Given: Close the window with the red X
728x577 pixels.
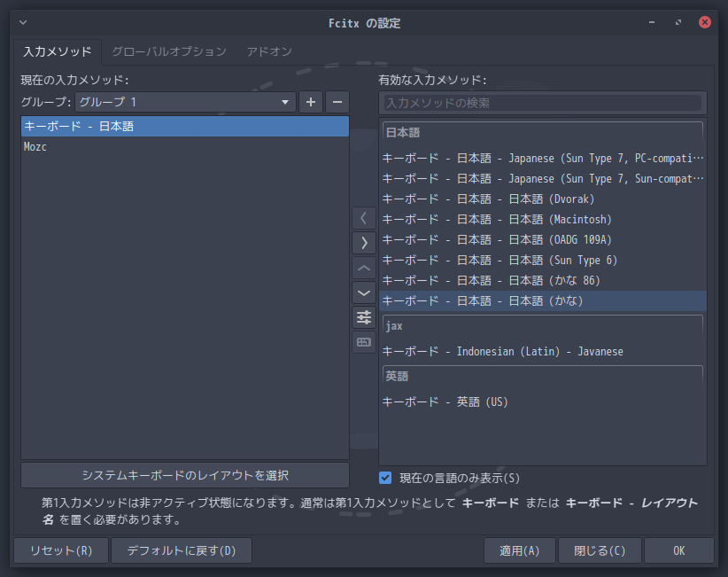Looking at the screenshot, I should pyautogui.click(x=705, y=22).
